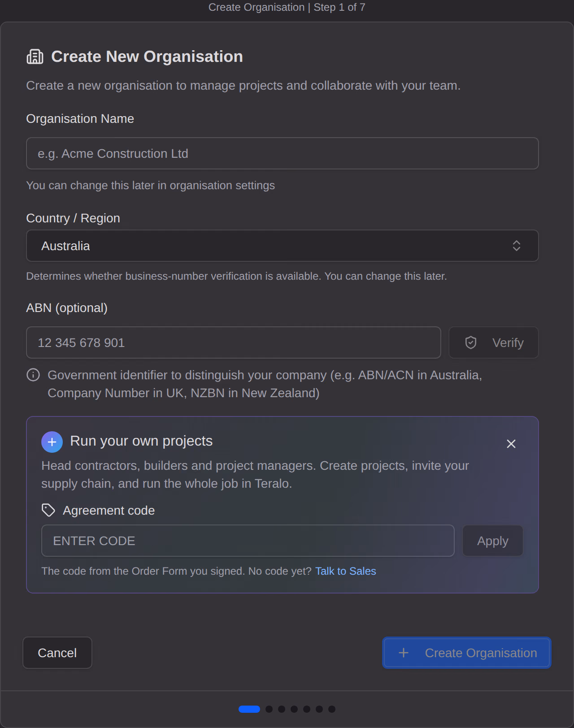Click 'You can change this later in organisation settings'
574x728 pixels.
[x=151, y=186]
